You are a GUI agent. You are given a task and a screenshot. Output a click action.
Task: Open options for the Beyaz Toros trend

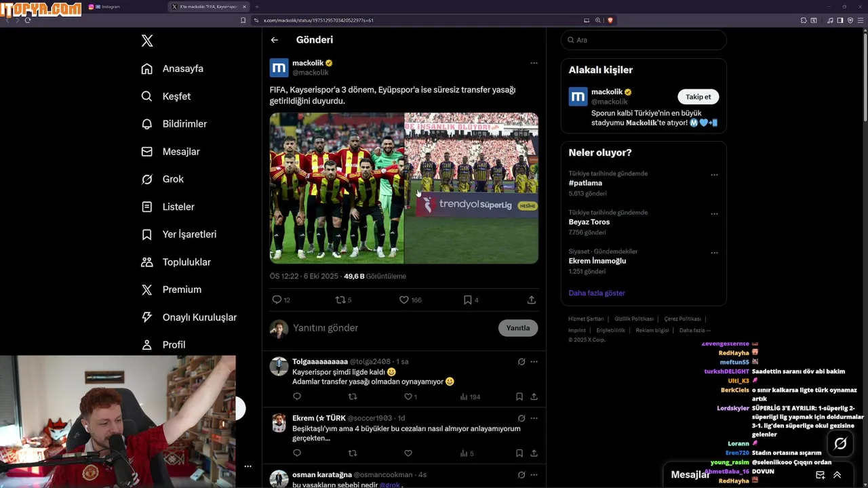714,214
